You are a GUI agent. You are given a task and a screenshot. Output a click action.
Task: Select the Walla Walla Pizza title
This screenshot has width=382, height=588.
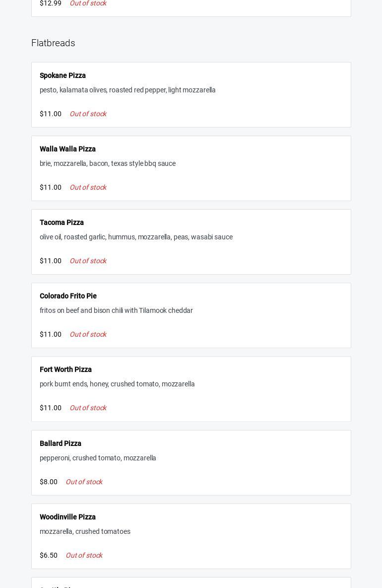coord(67,149)
